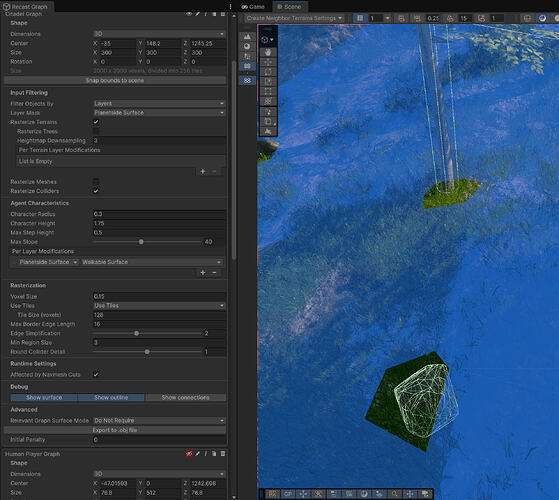Open the Layer Mask dropdown
This screenshot has width=559, height=500.
(x=159, y=113)
